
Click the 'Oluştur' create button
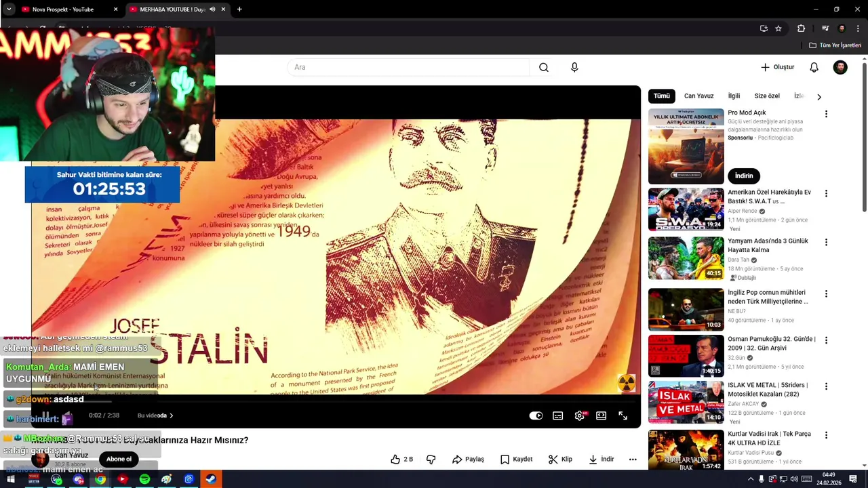pyautogui.click(x=777, y=67)
